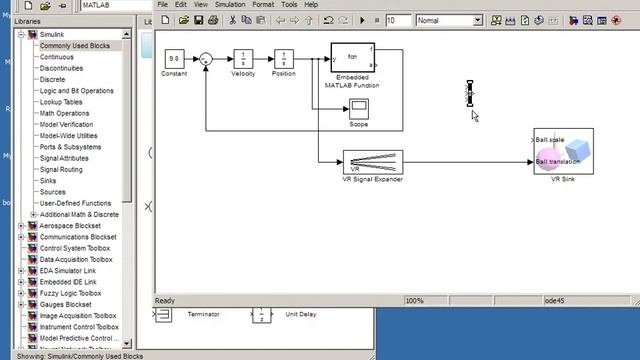Expand Additional Math & Discrete node
The height and width of the screenshot is (360, 640).
(x=34, y=214)
